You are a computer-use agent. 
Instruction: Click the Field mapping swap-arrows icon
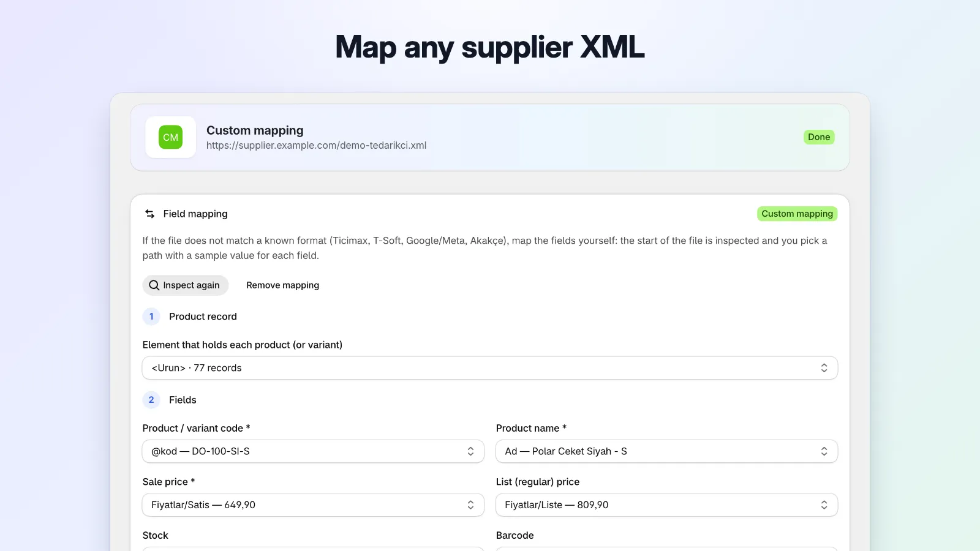[x=149, y=214]
